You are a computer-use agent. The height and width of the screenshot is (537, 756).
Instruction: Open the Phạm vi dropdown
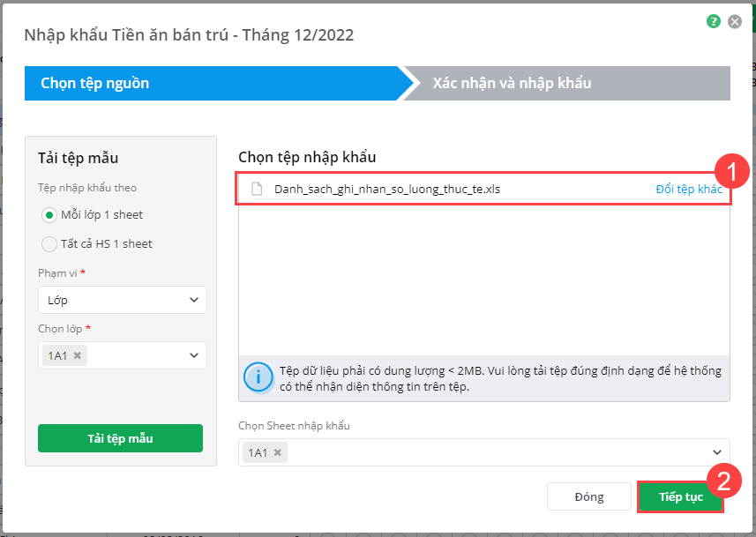click(123, 300)
